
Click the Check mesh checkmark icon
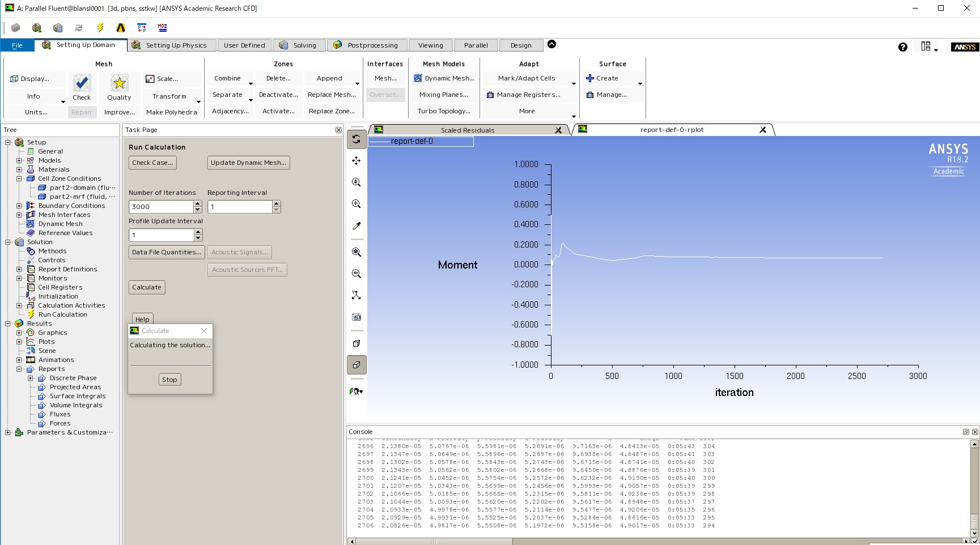point(82,84)
